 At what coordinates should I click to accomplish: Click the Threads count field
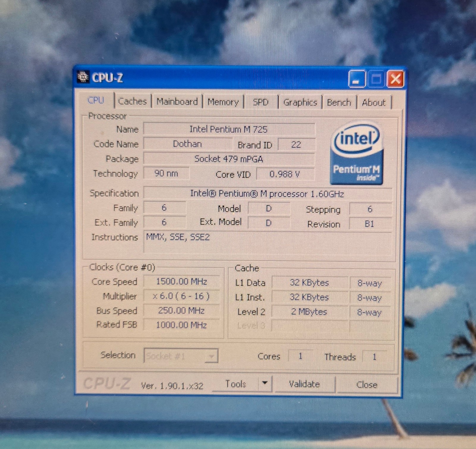(x=375, y=357)
